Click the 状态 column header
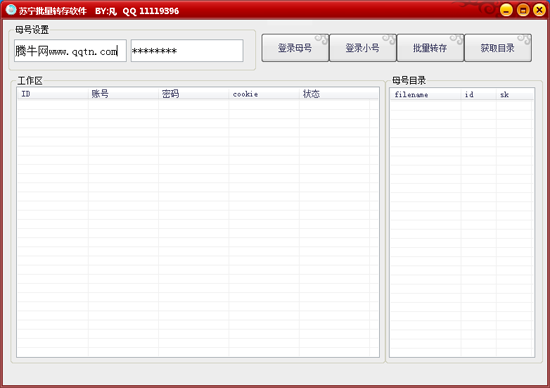Image resolution: width=550 pixels, height=388 pixels. [334, 94]
